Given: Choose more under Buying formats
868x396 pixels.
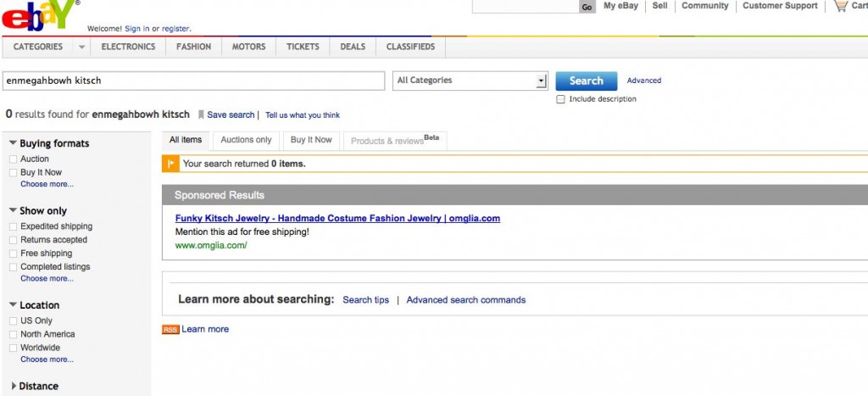Looking at the screenshot, I should (x=47, y=184).
